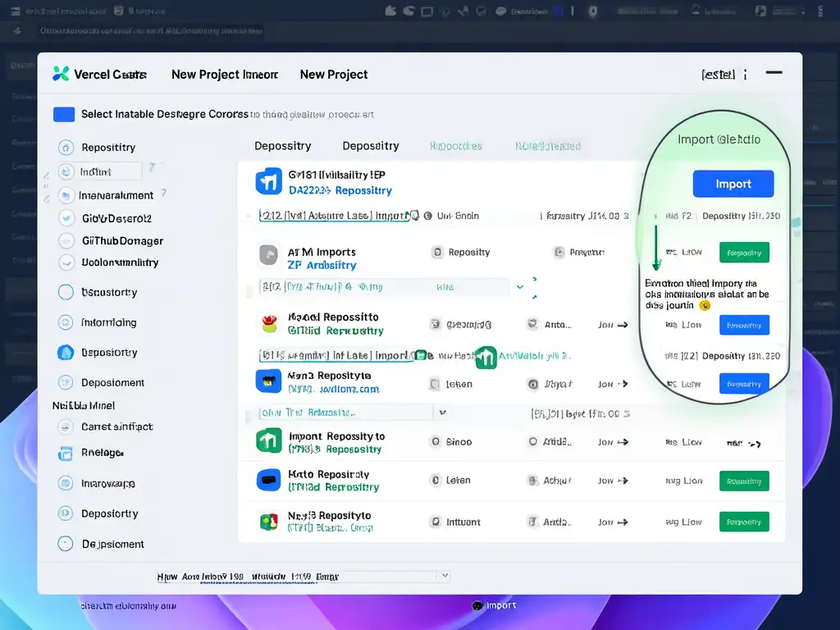Click the info icon next to [estel]

745,75
